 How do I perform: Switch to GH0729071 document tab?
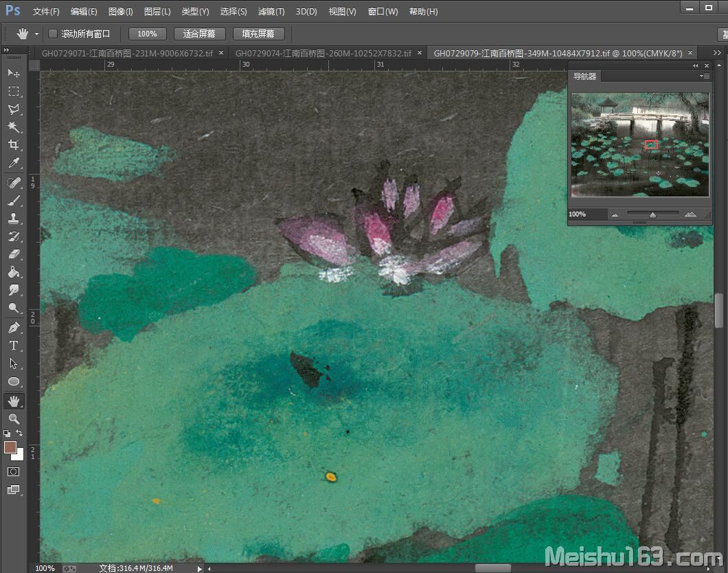click(127, 53)
